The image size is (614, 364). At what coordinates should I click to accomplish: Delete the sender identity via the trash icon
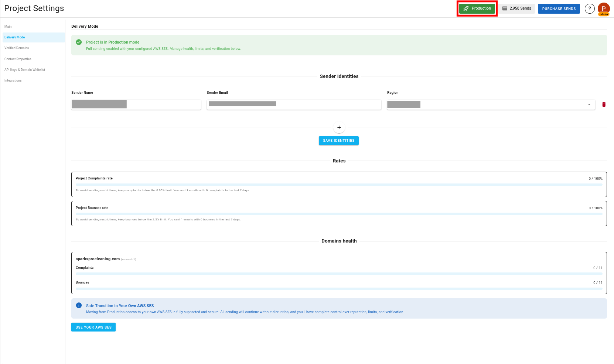pos(604,104)
